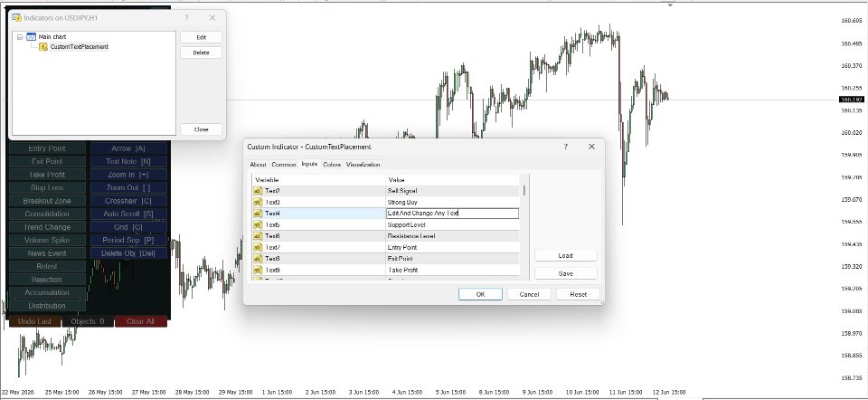The width and height of the screenshot is (868, 400).
Task: Click the string icon beside Text2
Action: coord(258,191)
